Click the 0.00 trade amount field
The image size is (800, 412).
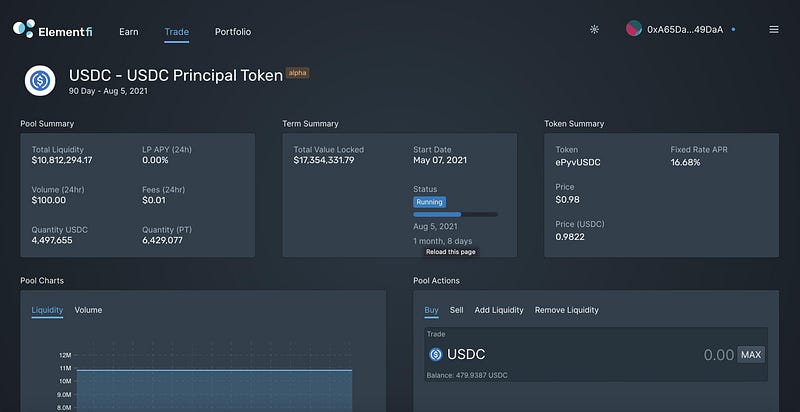coord(718,355)
